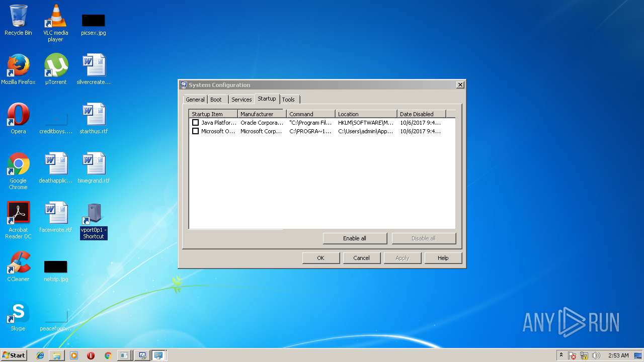Select the starthus.rtf document icon
The image size is (644, 362).
[x=94, y=119]
